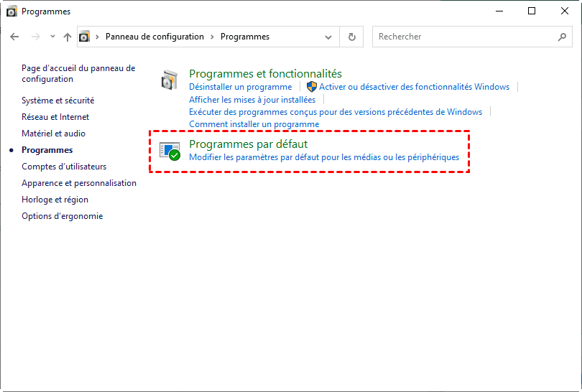This screenshot has width=582, height=392.
Task: Open Programmes et fonctionnalités heading
Action: tap(265, 74)
